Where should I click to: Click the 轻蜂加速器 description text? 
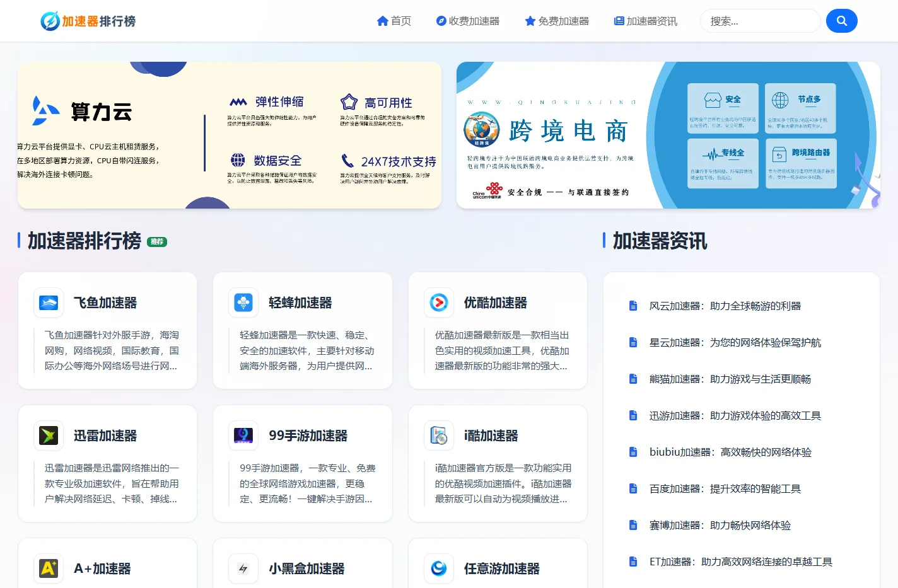click(x=307, y=350)
